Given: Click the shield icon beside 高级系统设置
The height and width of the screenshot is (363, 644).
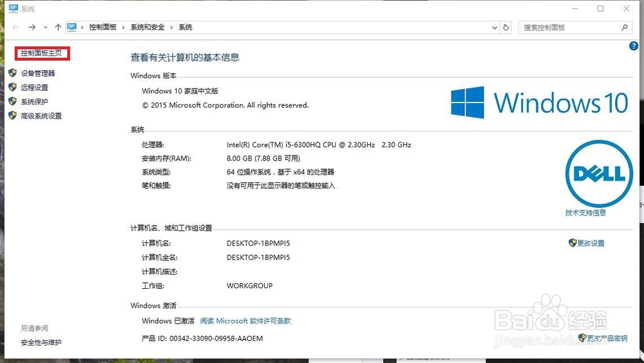Looking at the screenshot, I should pos(13,115).
